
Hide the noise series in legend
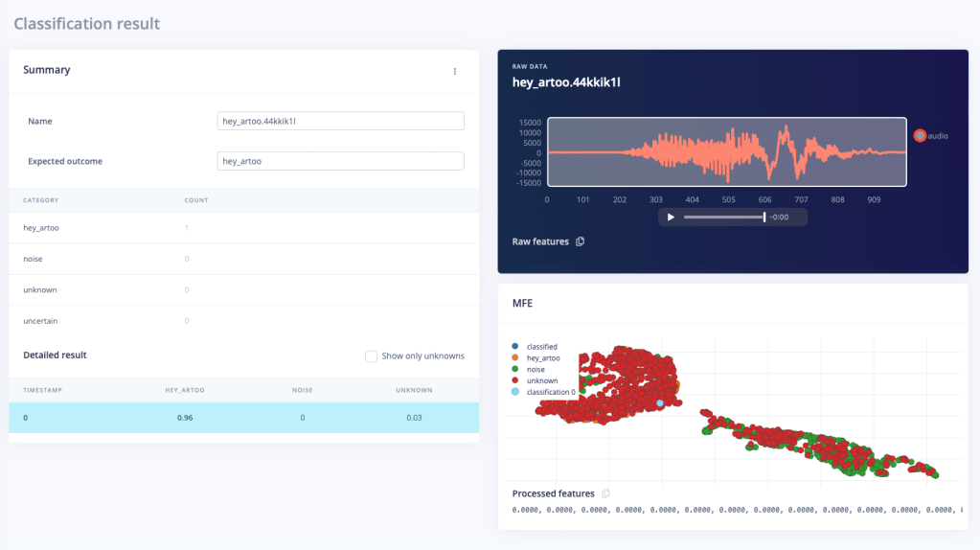(x=517, y=370)
